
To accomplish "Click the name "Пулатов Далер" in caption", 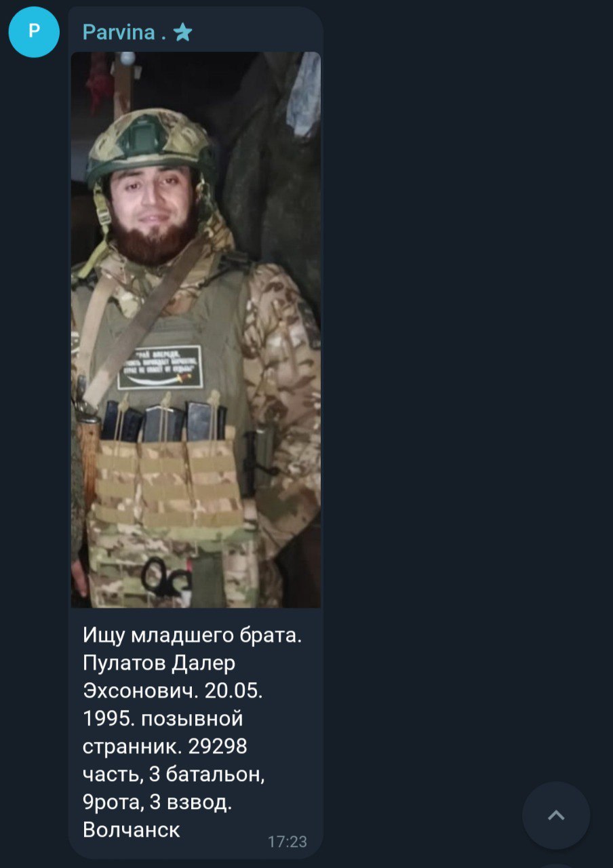I will (159, 663).
